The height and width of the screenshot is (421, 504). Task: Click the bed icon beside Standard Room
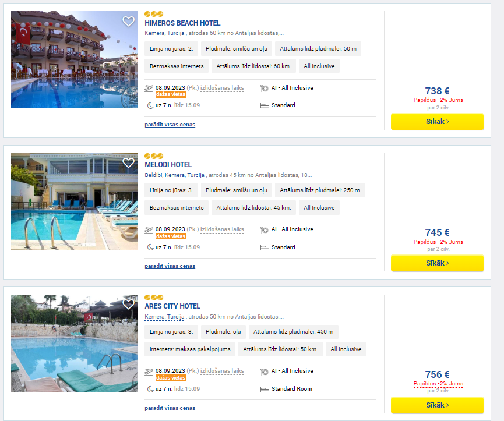pyautogui.click(x=265, y=390)
